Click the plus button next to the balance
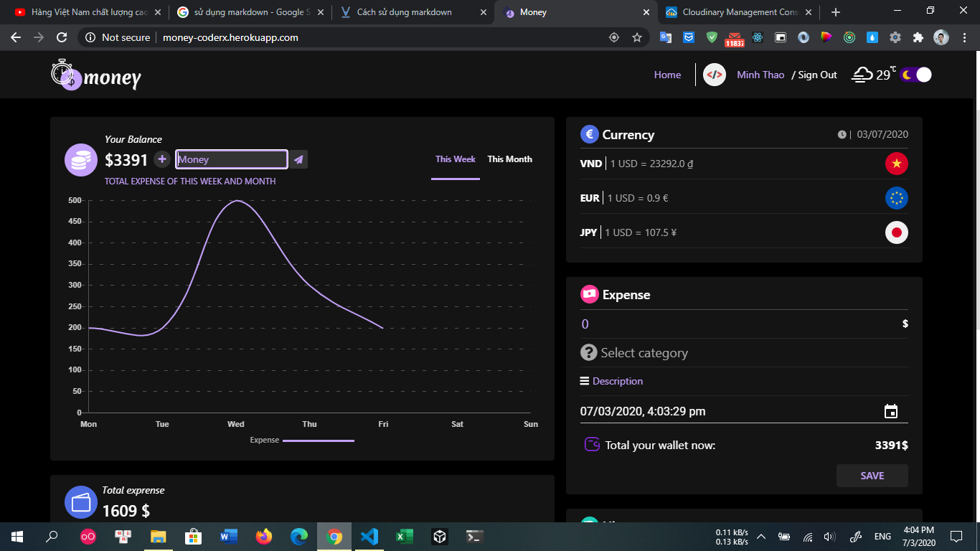The height and width of the screenshot is (551, 980). pos(163,159)
